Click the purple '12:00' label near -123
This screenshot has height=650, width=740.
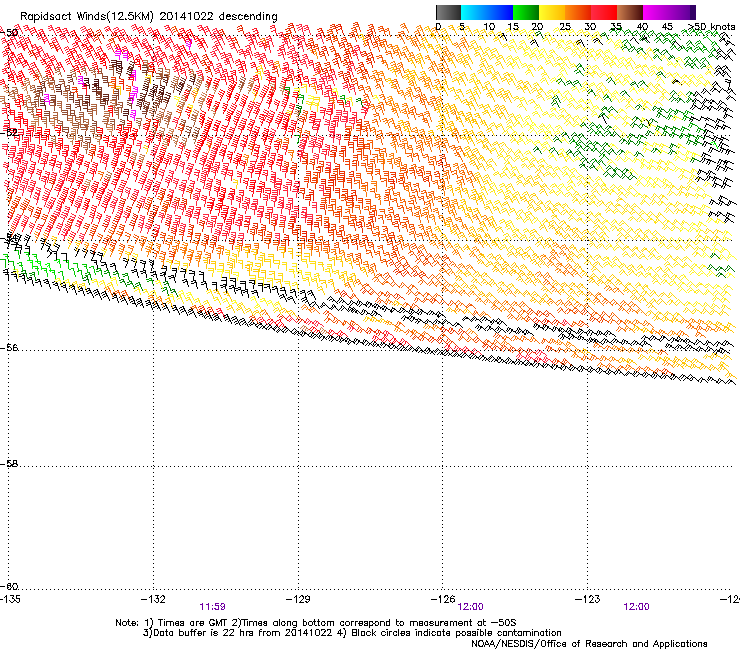coord(636,607)
